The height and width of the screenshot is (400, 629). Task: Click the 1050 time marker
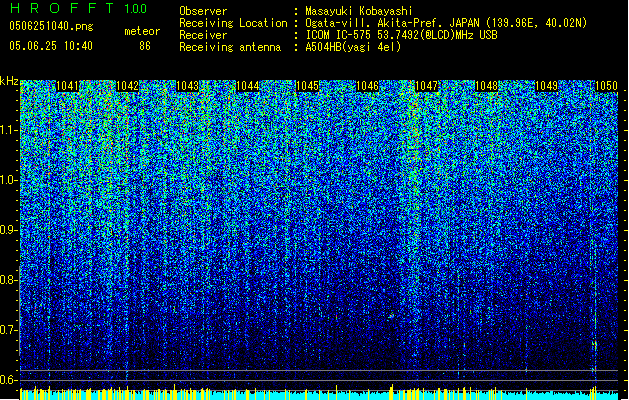tap(606, 86)
